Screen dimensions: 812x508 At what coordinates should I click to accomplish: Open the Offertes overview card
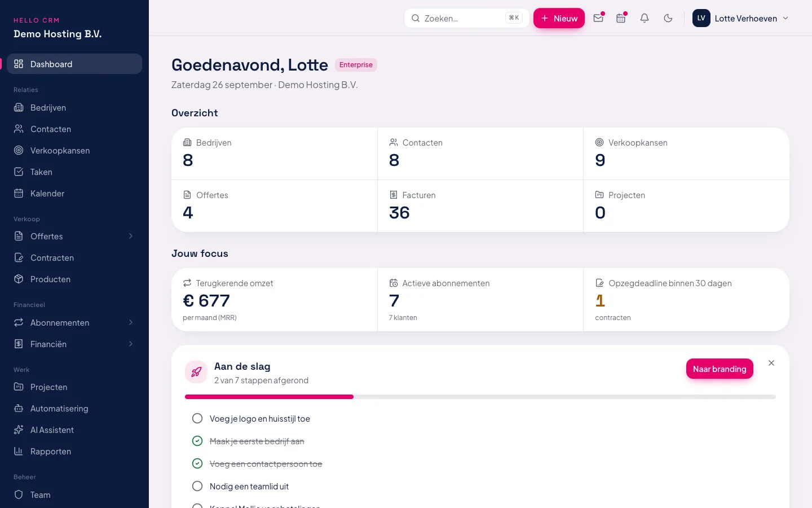tap(274, 206)
